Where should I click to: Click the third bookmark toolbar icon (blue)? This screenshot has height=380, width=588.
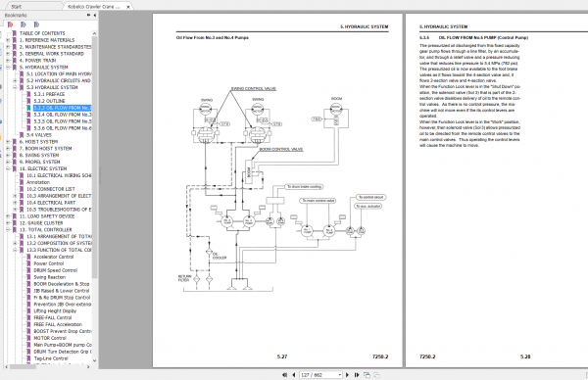[36, 24]
